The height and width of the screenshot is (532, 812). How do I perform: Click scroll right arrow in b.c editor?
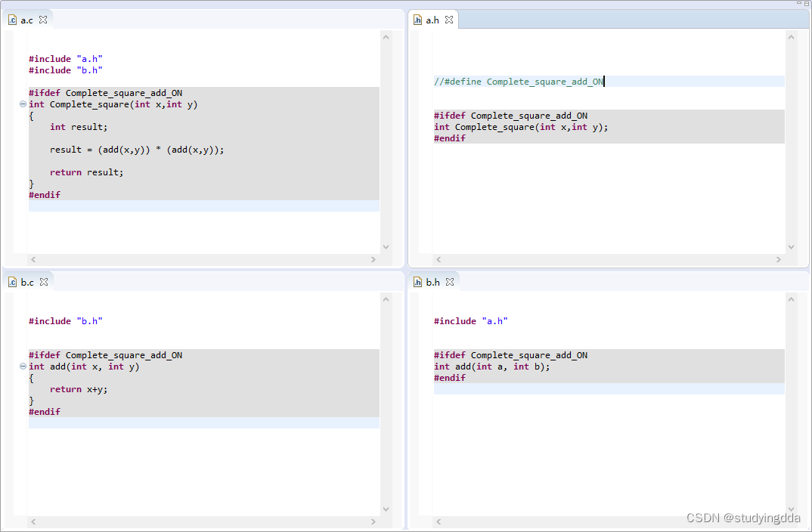pyautogui.click(x=373, y=521)
